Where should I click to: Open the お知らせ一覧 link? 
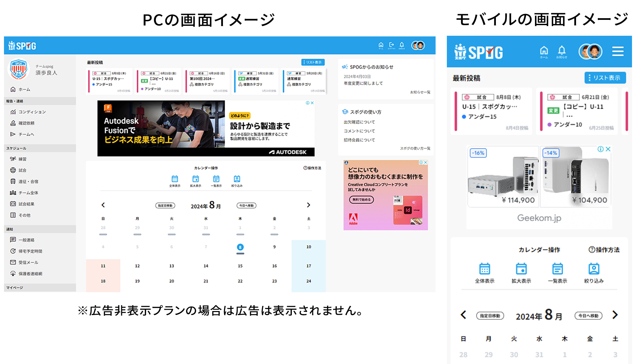point(420,92)
